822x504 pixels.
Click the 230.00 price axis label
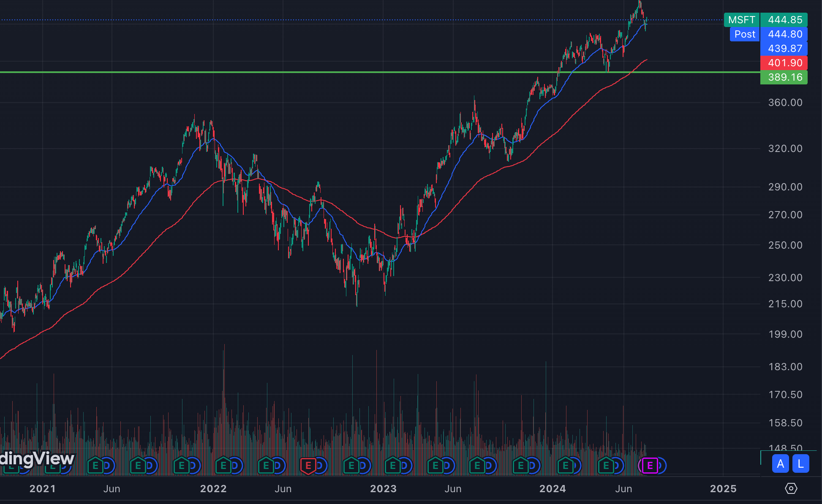click(x=785, y=278)
